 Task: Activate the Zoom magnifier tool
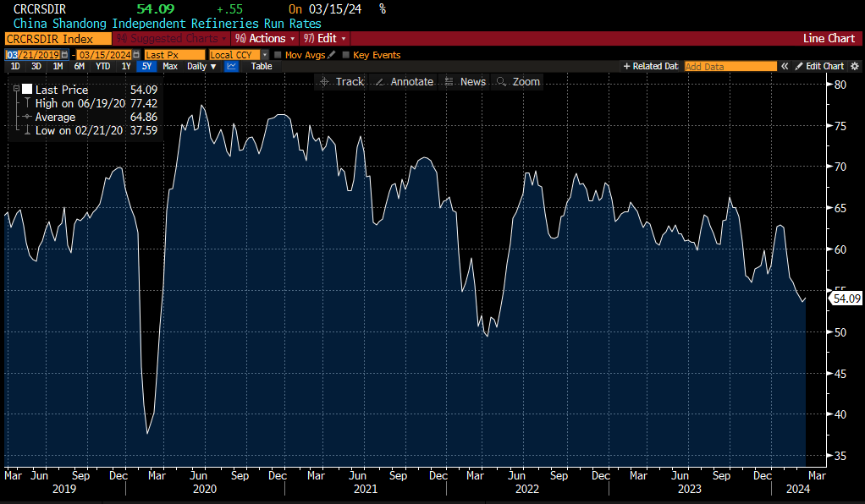(x=517, y=82)
